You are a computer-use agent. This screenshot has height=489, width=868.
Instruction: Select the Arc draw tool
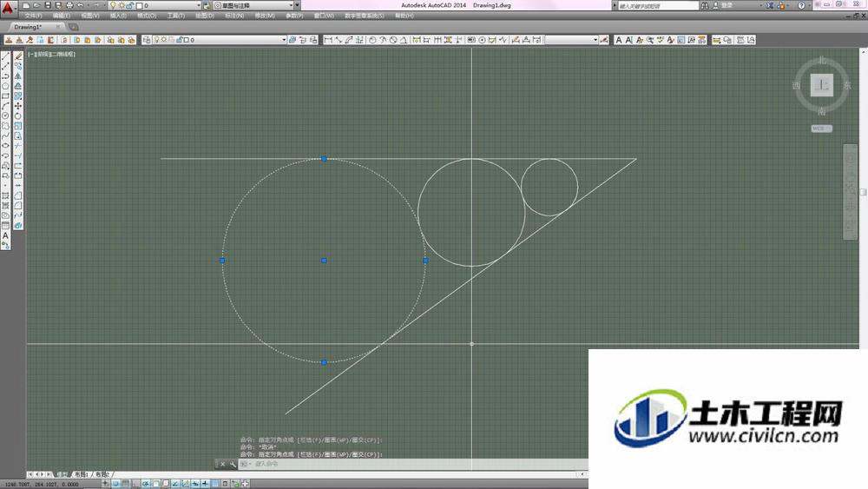pyautogui.click(x=5, y=106)
